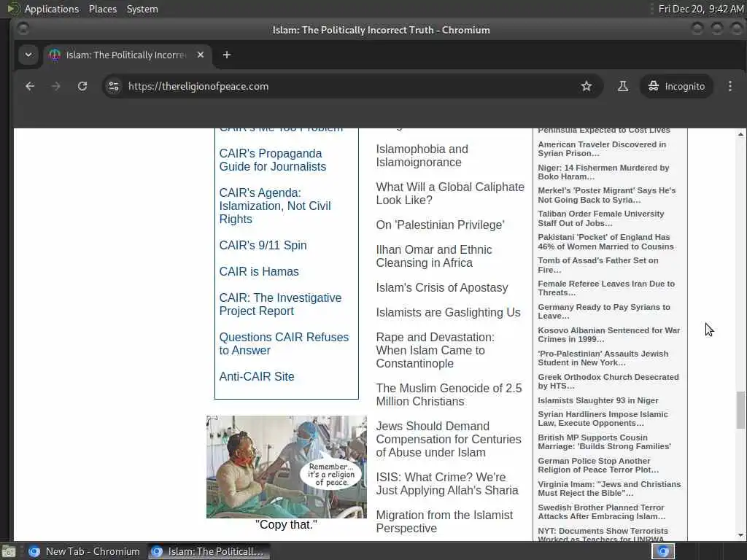Open Islamists Slaughter 93 in Niger headline
The height and width of the screenshot is (560, 747).
click(x=598, y=400)
